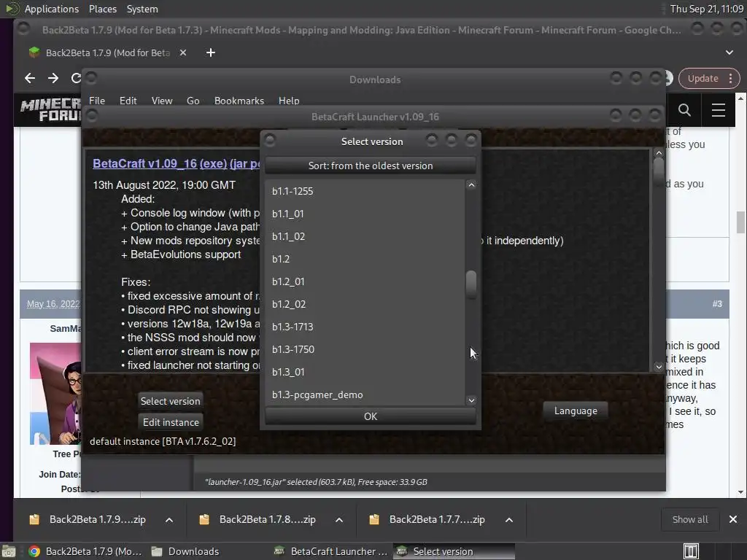Close the Back2Beta 1.7.9 Chrome tab
This screenshot has height=560, width=747.
183,52
